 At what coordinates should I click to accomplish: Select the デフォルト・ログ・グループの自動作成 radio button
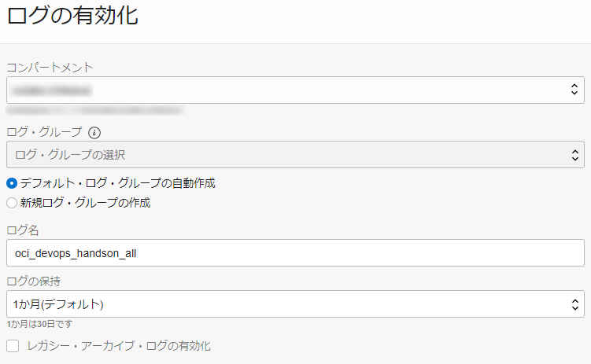[x=12, y=183]
